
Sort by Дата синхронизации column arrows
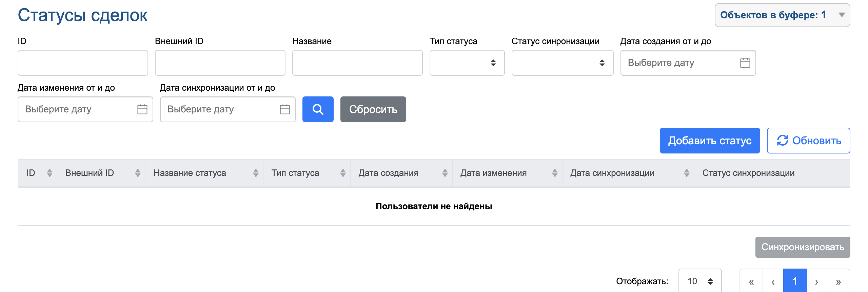(687, 173)
